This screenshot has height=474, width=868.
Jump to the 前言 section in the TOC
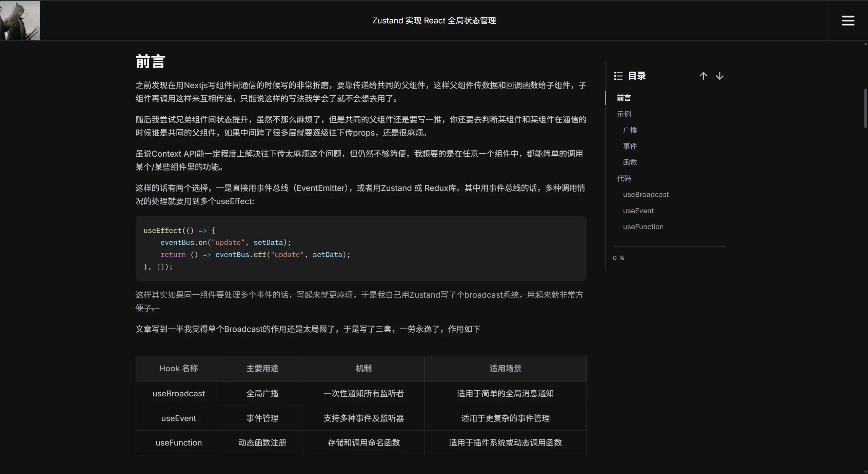(x=624, y=98)
